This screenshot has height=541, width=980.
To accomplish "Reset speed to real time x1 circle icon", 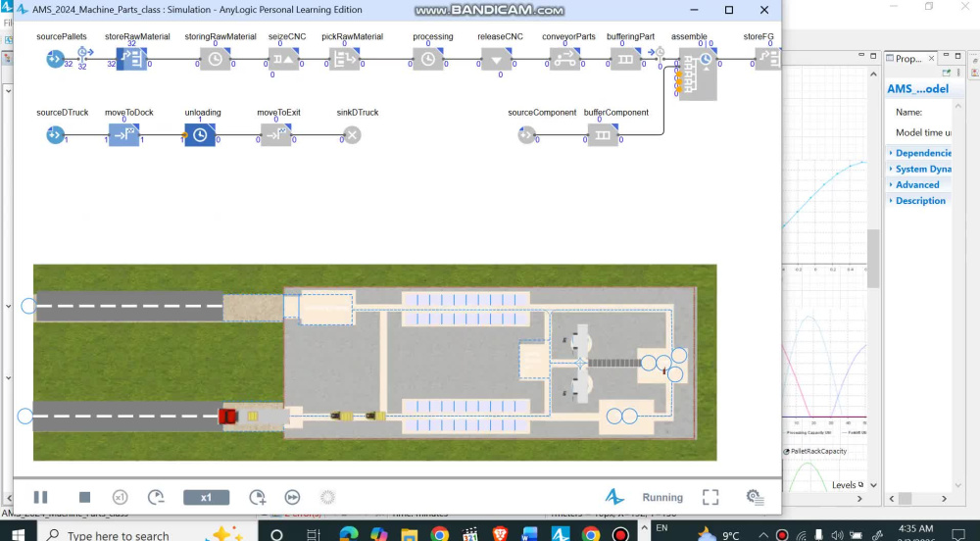I will coord(120,497).
